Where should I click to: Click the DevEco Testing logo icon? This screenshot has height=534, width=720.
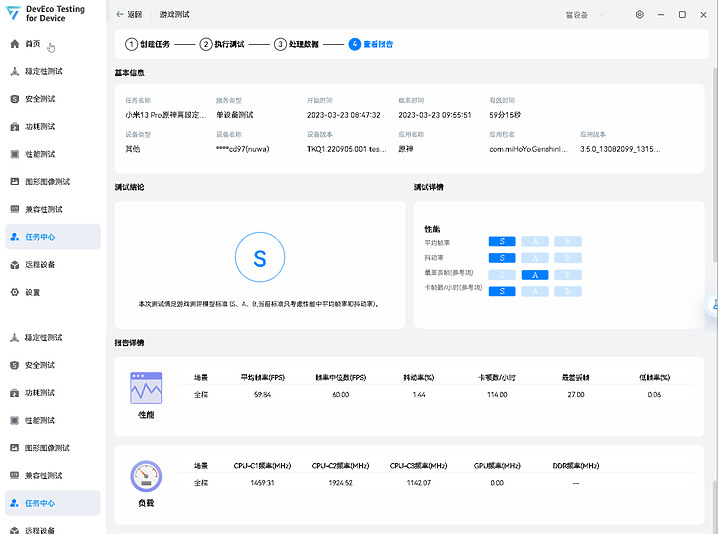pyautogui.click(x=13, y=13)
